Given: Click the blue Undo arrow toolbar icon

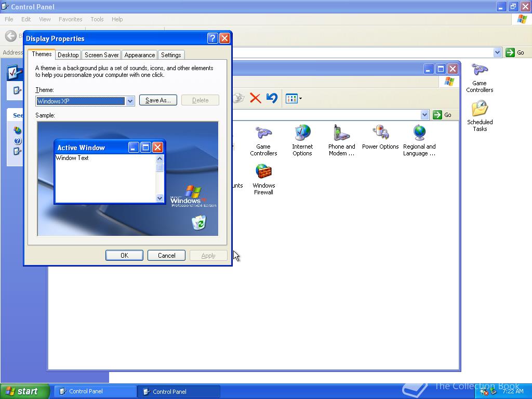Looking at the screenshot, I should click(x=272, y=98).
